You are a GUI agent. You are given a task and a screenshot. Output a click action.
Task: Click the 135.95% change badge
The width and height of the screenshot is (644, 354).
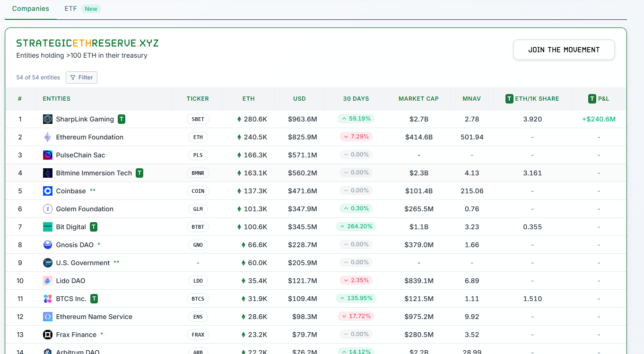[356, 298]
